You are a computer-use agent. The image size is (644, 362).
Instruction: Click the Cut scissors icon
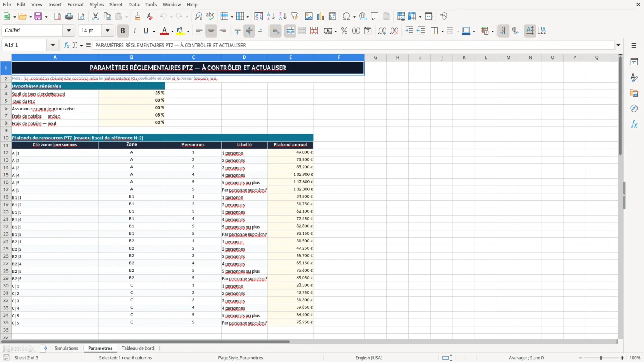click(96, 17)
